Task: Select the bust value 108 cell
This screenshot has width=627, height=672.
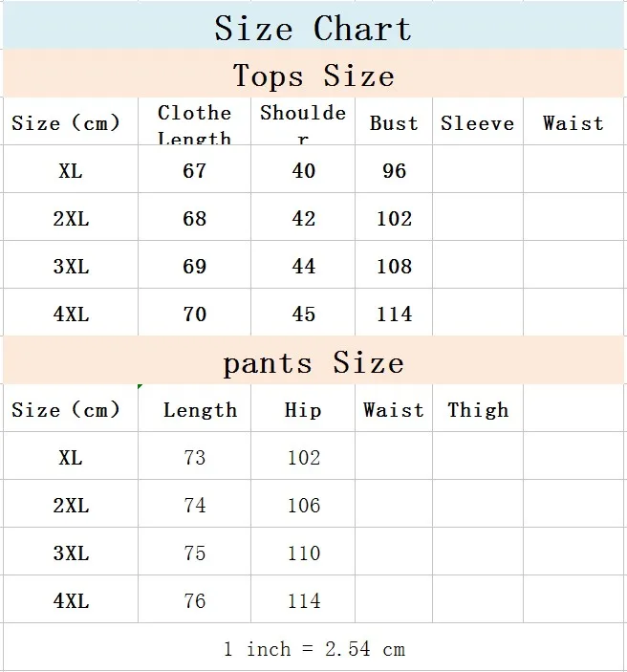Action: tap(394, 265)
